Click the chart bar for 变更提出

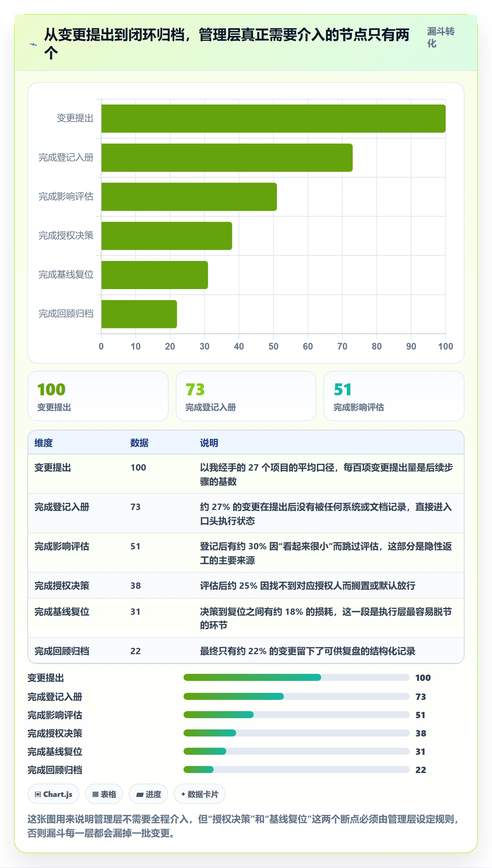(273, 119)
